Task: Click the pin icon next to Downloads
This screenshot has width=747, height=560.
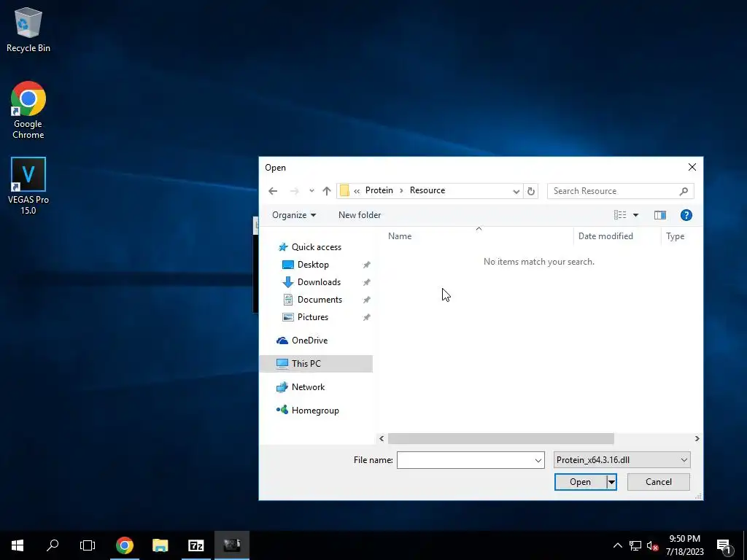Action: [x=366, y=282]
